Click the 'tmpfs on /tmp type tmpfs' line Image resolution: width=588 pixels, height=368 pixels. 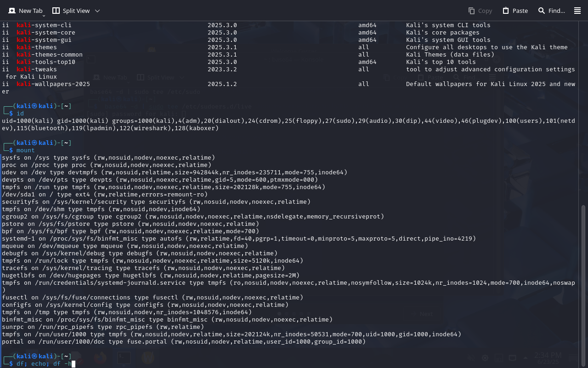pos(127,312)
